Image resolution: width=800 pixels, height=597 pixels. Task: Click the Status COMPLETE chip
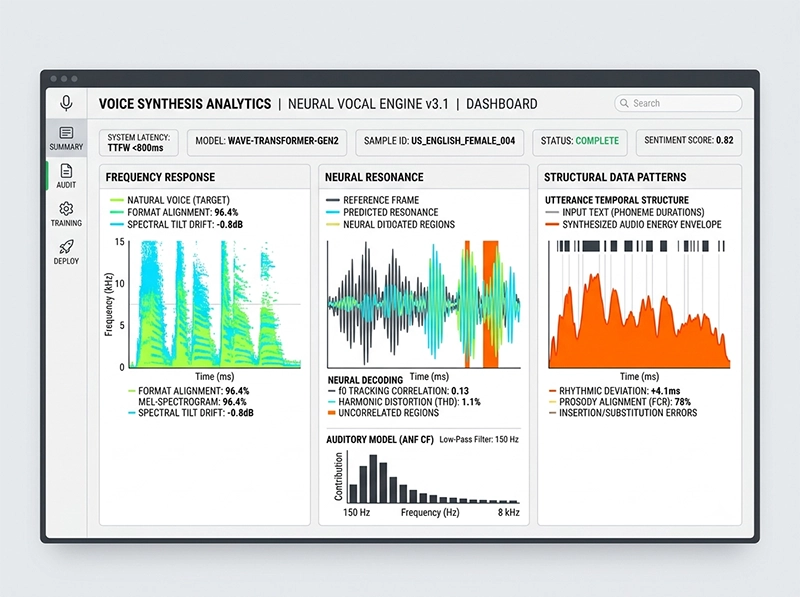tap(580, 141)
